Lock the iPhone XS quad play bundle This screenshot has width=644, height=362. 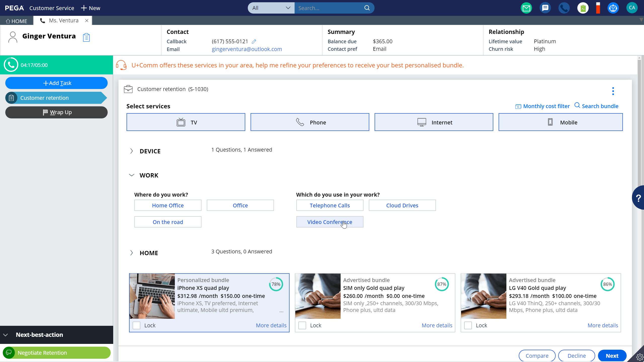pos(136,325)
